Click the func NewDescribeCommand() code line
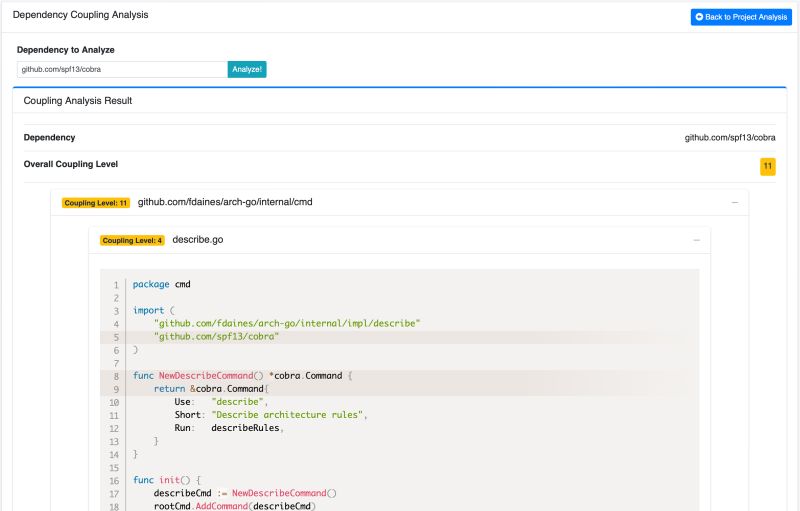 pyautogui.click(x=242, y=376)
